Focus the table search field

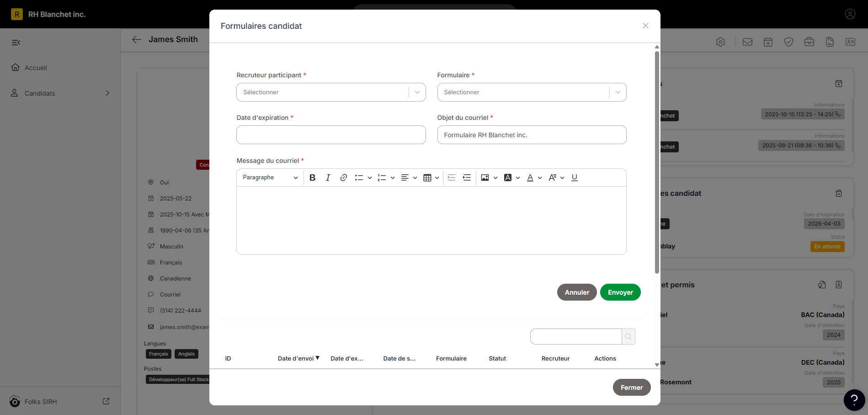(576, 337)
